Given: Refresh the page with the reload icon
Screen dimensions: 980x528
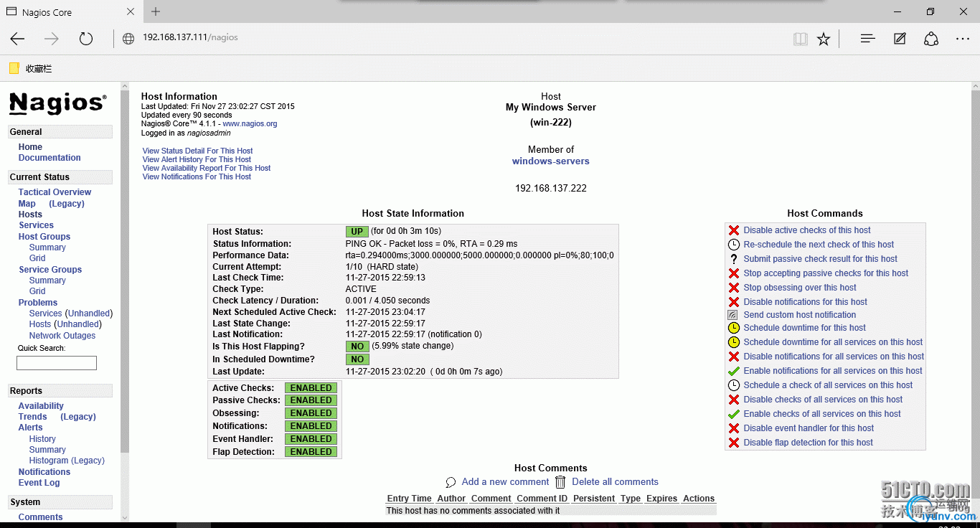Looking at the screenshot, I should coord(86,39).
